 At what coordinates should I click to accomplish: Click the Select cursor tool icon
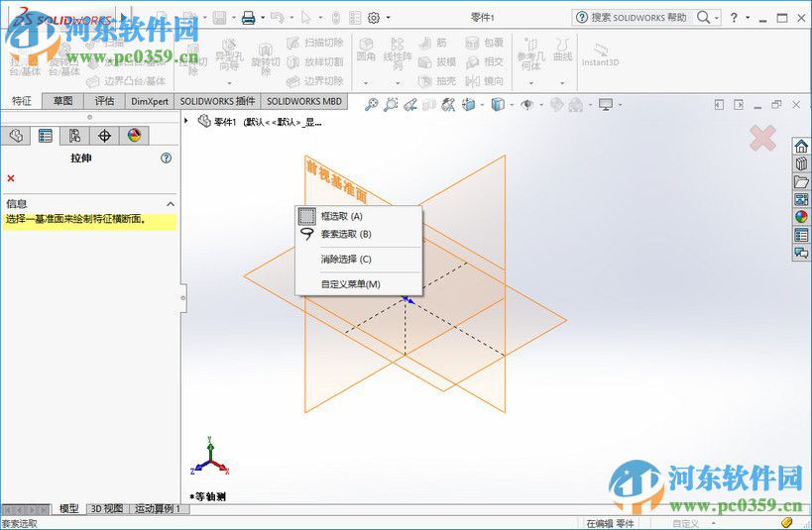tap(306, 18)
